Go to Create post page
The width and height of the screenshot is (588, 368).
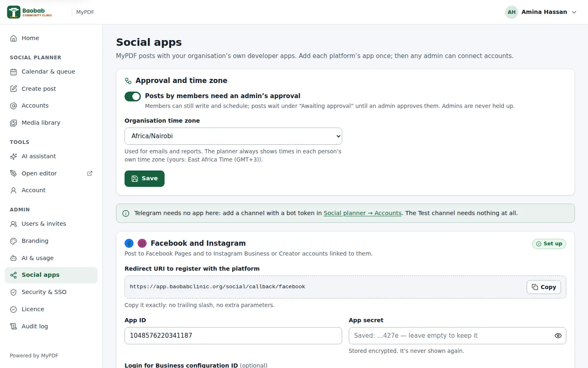(51, 89)
